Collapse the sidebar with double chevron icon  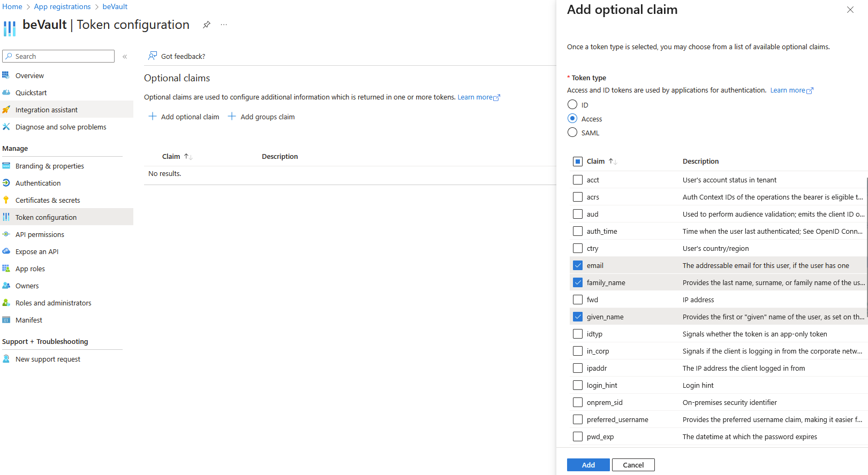[125, 57]
